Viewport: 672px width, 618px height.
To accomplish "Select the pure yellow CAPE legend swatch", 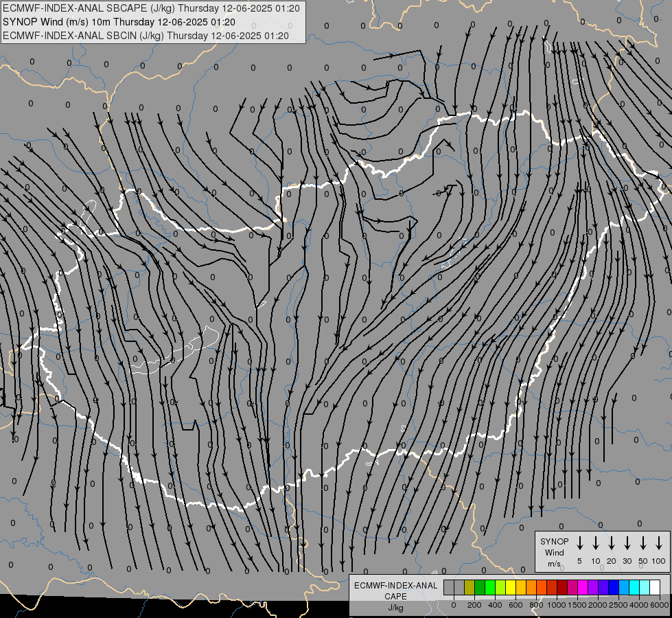I will (511, 587).
